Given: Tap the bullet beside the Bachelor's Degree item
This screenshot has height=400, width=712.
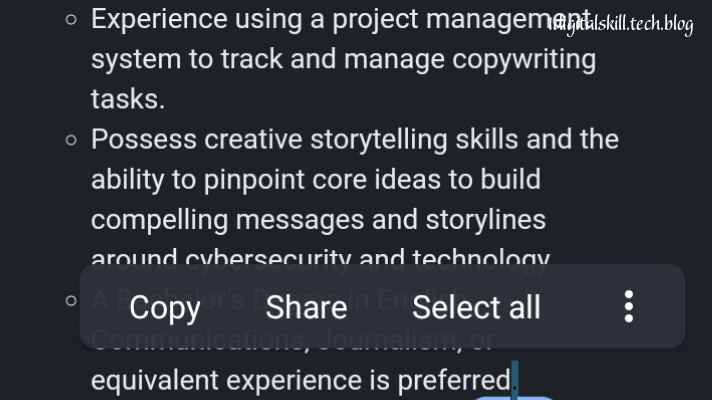Looking at the screenshot, I should (x=70, y=300).
